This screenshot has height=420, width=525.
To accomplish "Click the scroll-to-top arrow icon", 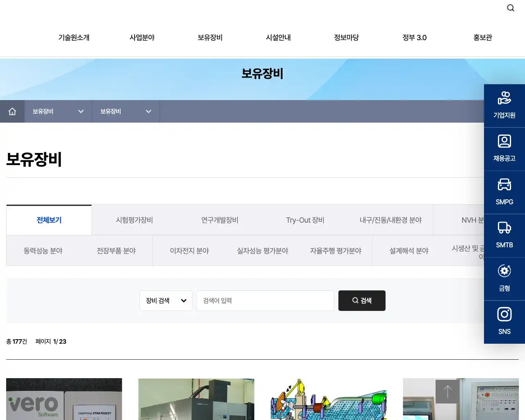I will (447, 392).
